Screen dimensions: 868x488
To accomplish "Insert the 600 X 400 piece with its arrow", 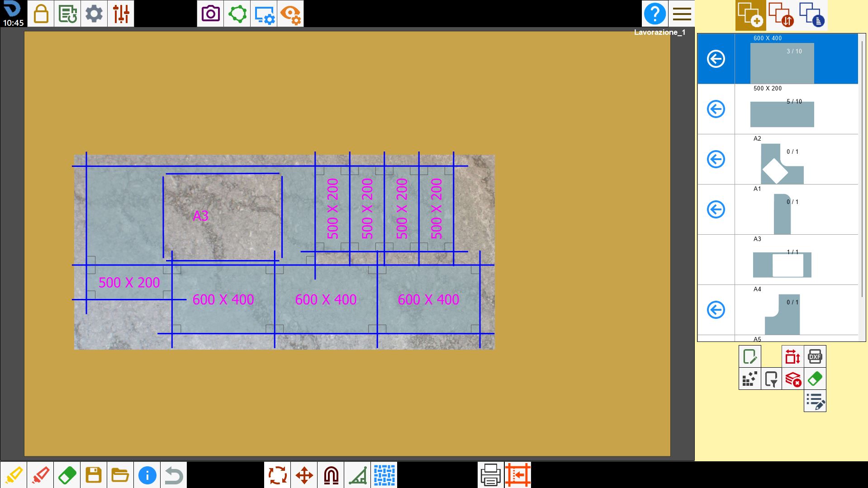I will [716, 59].
